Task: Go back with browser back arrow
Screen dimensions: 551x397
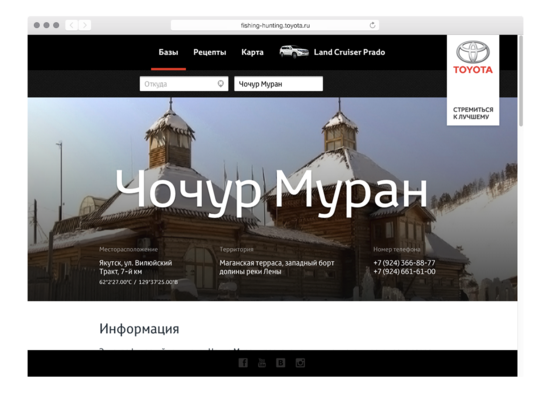Action: click(72, 25)
